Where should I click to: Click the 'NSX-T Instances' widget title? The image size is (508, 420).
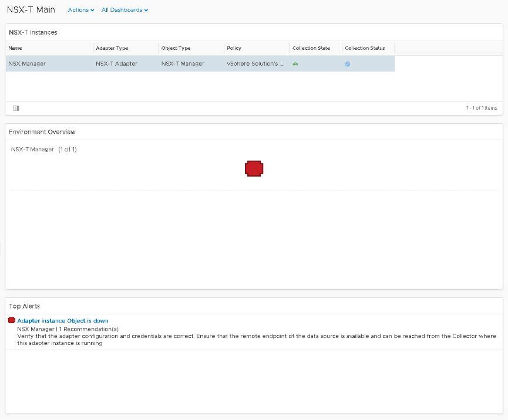point(33,32)
